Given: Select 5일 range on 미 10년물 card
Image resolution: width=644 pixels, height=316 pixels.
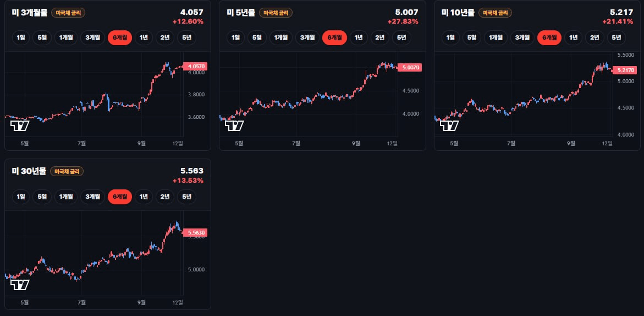Looking at the screenshot, I should (472, 38).
